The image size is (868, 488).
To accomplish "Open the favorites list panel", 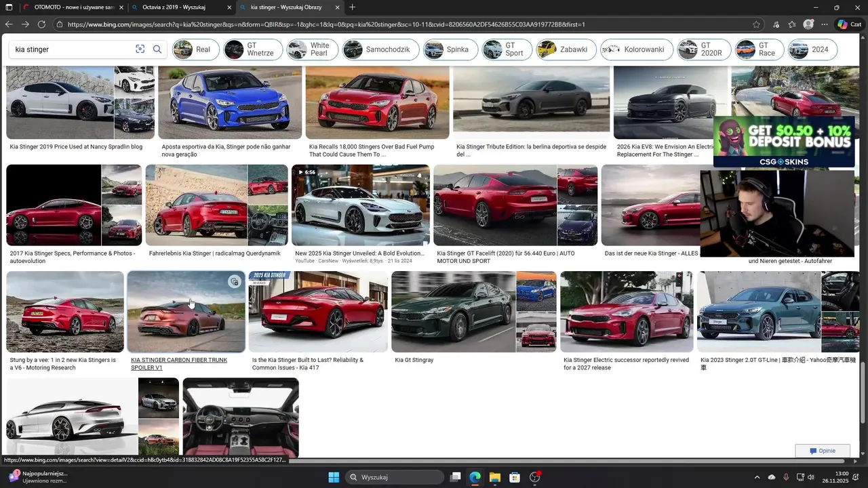I will click(x=792, y=24).
